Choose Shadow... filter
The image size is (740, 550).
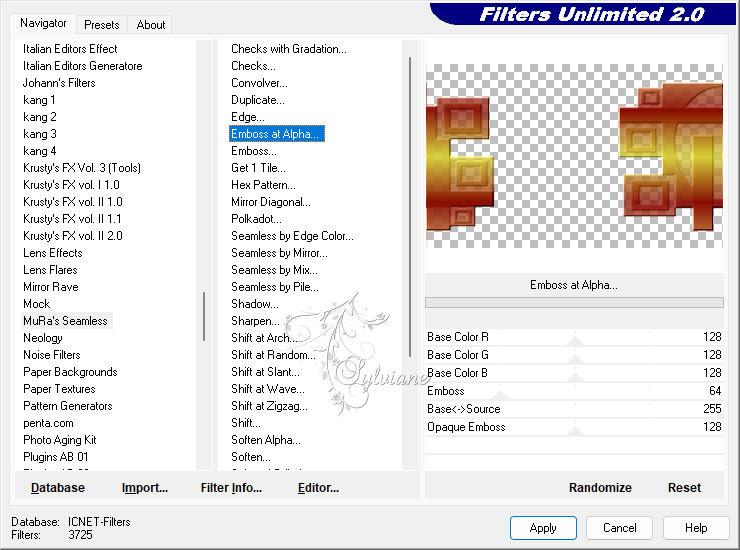coord(255,304)
